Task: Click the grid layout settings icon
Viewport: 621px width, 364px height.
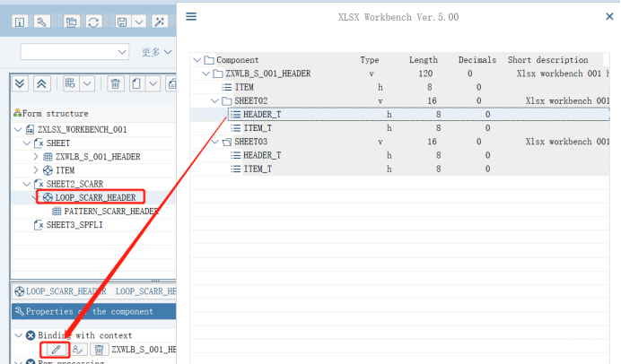Action: coord(71,83)
